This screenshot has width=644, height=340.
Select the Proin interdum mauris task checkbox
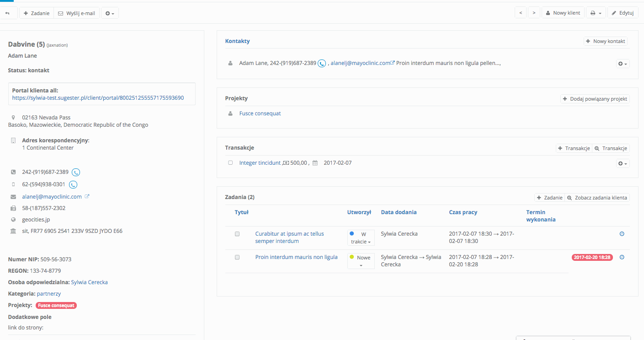(x=237, y=257)
